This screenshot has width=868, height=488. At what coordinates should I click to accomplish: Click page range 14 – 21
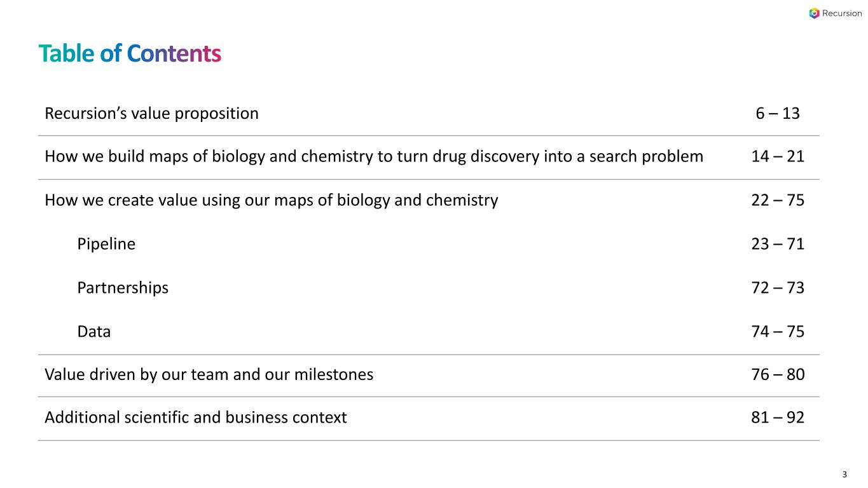pyautogui.click(x=778, y=157)
